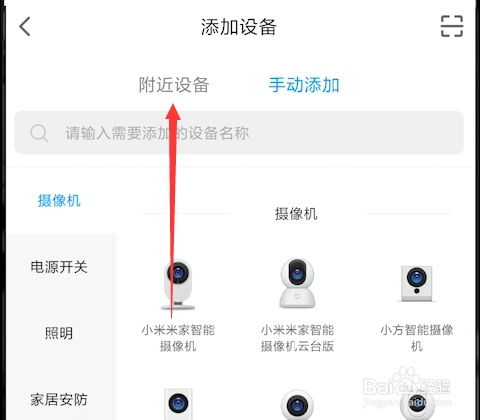
Task: Open the 照明 sidebar category
Action: coord(59,333)
